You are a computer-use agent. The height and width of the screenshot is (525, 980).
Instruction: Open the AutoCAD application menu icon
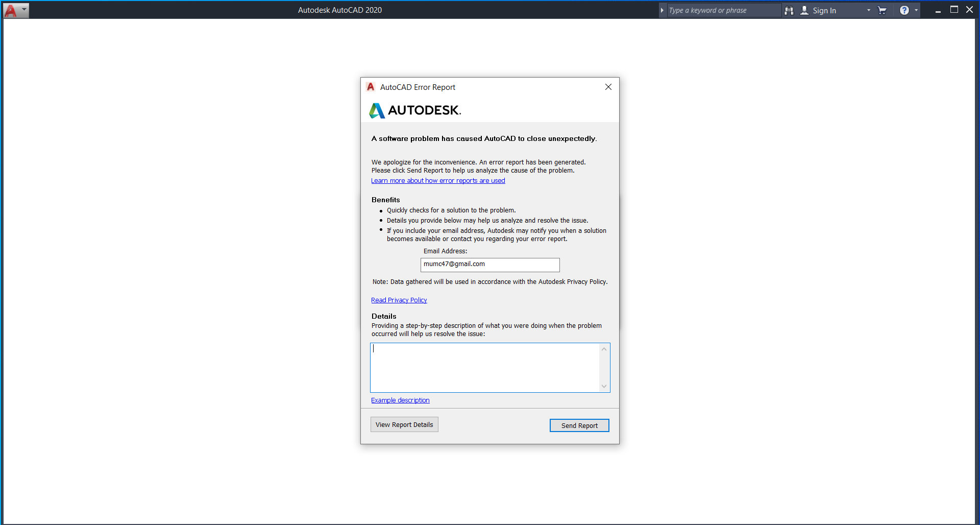(11, 10)
